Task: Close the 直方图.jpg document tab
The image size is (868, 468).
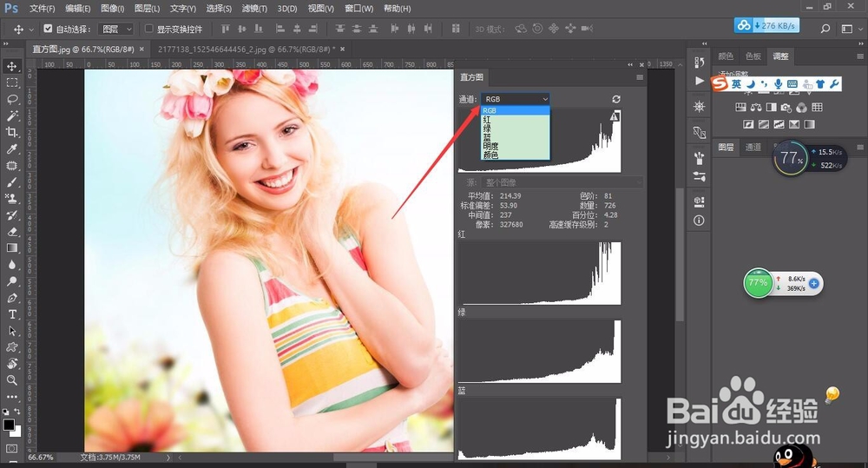Action: click(x=141, y=49)
